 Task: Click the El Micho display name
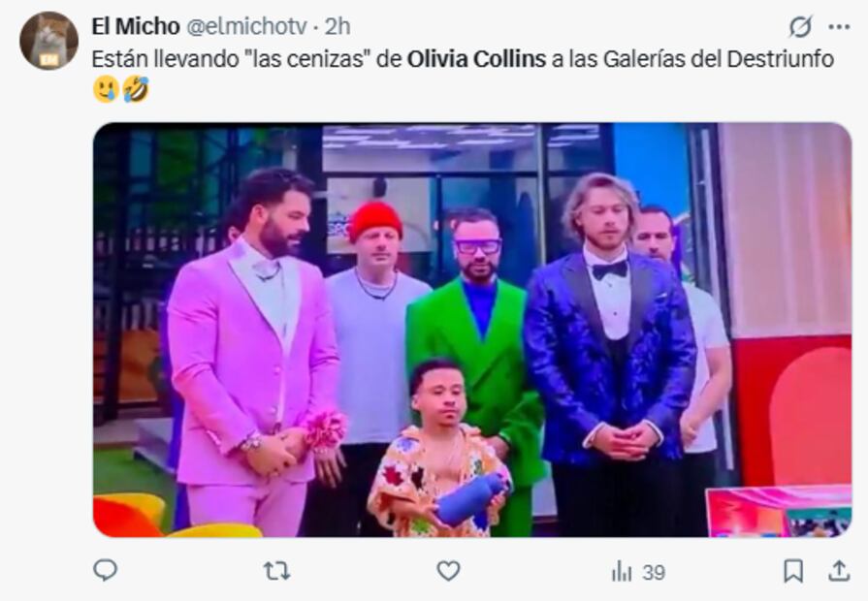point(136,26)
